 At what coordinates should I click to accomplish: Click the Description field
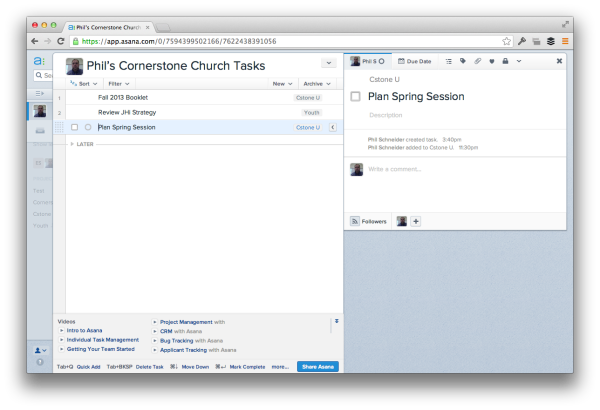click(386, 115)
